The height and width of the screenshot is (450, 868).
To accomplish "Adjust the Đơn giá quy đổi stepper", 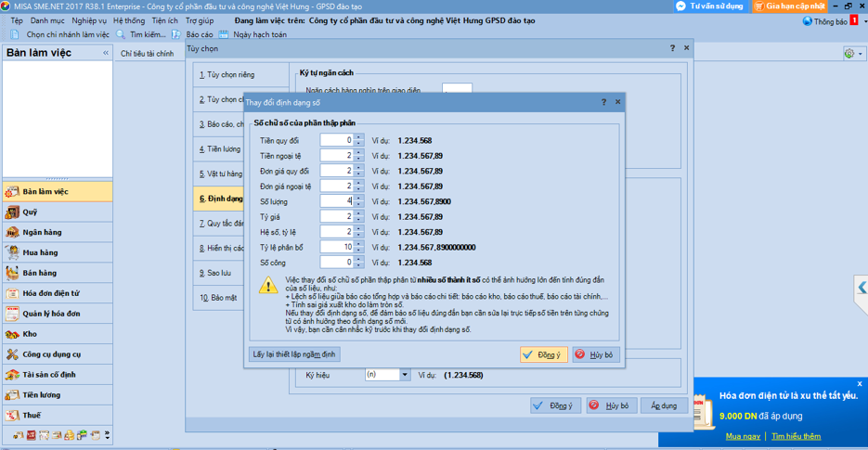I will coord(358,171).
